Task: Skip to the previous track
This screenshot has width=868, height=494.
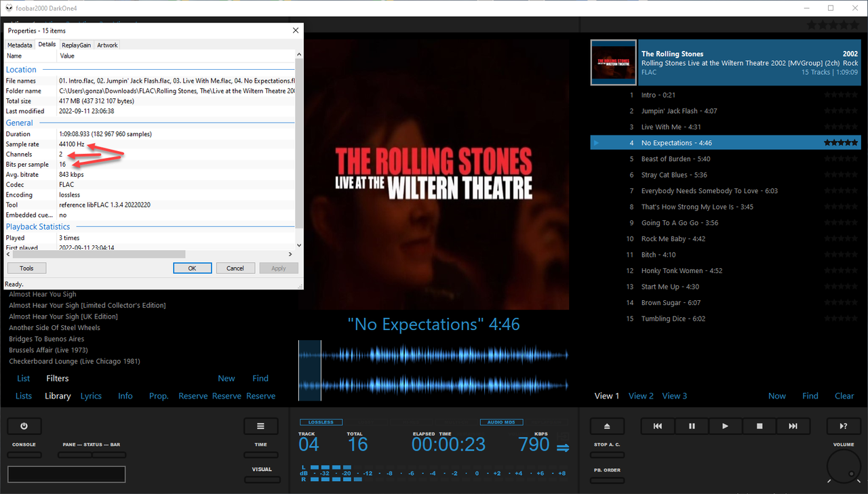Action: 657,426
